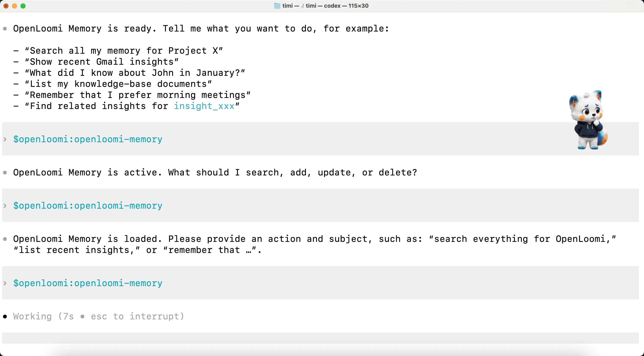This screenshot has width=644, height=356.
Task: Click the "list recent insights" example text
Action: click(76, 250)
